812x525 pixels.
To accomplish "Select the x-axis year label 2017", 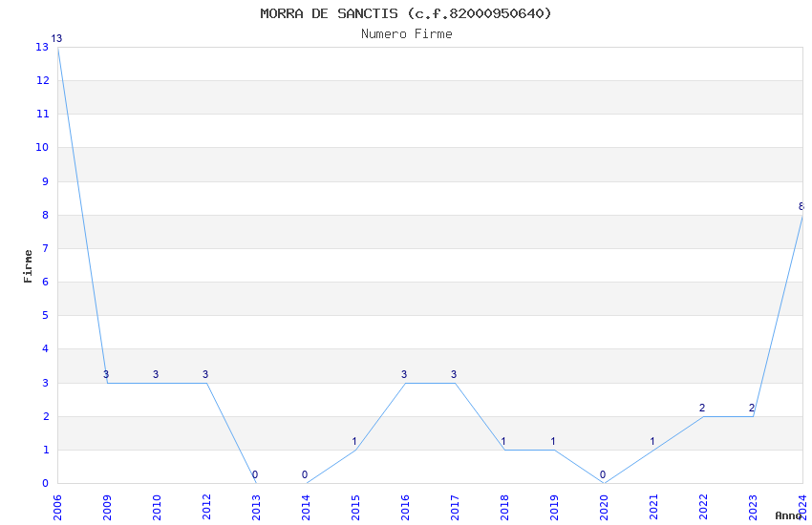I will click(x=455, y=507).
